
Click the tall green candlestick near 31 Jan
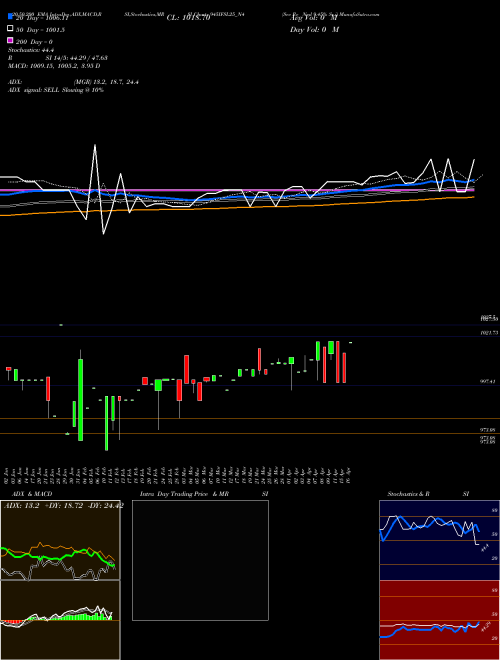(x=80, y=399)
